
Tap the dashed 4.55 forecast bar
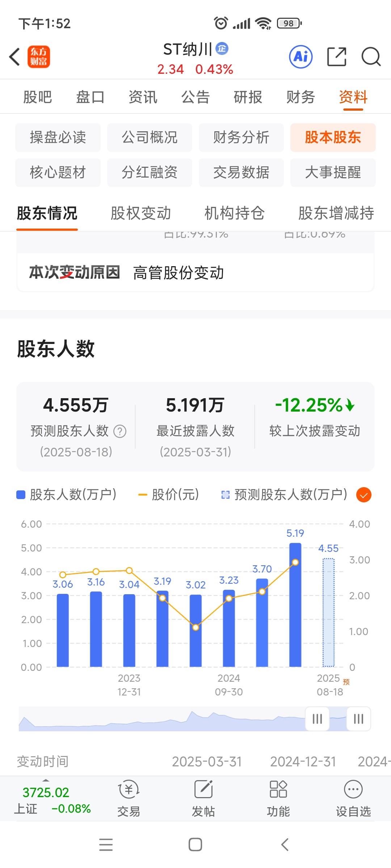(328, 612)
